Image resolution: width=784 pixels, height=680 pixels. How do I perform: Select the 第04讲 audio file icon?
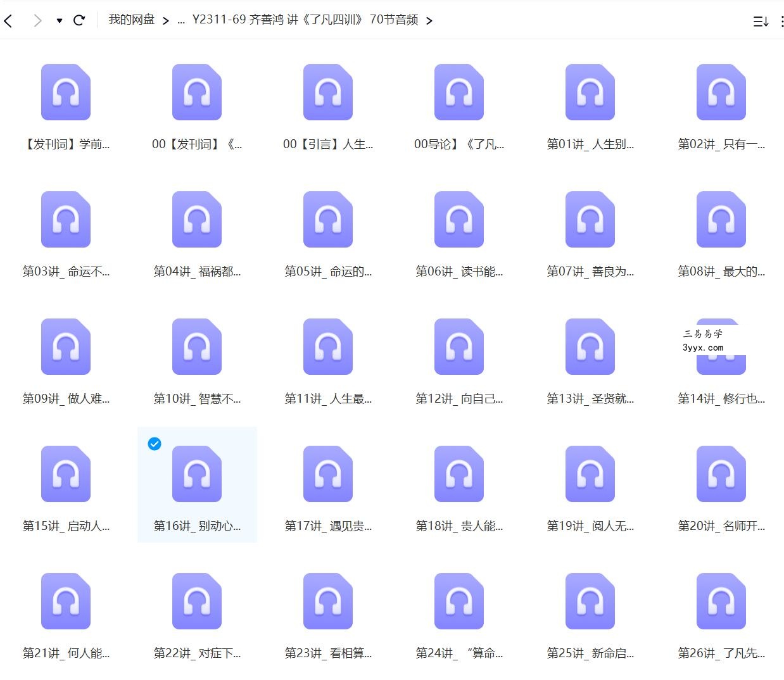pos(197,219)
